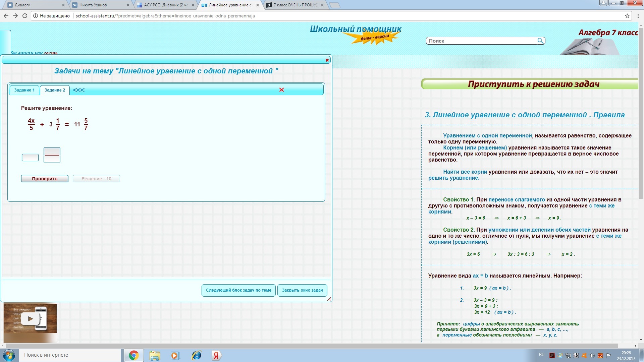Image resolution: width=644 pixels, height=362 pixels.
Task: Click Закрыть окно задач button
Action: pos(302,290)
